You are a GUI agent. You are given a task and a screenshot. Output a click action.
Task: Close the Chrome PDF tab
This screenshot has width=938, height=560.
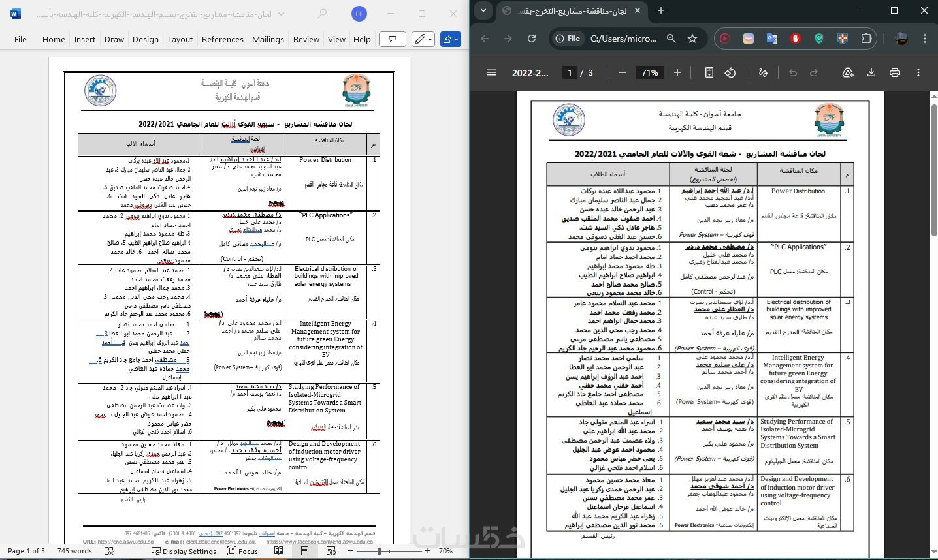click(636, 10)
